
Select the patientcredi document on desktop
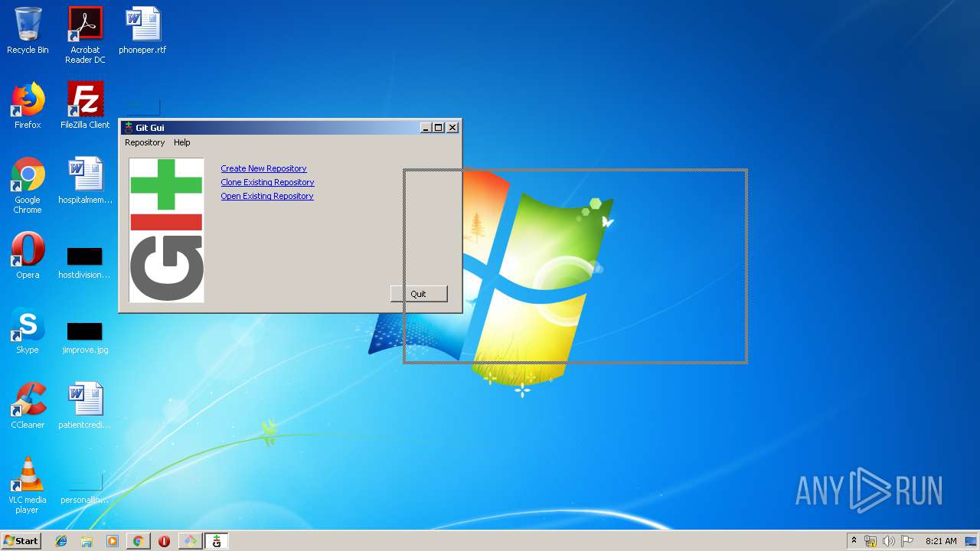(x=85, y=406)
